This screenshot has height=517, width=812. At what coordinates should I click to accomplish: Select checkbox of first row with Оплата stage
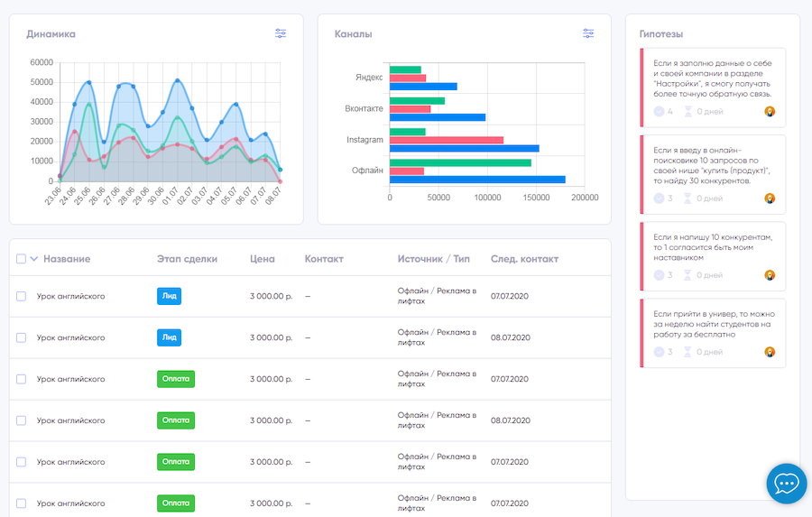pyautogui.click(x=21, y=379)
